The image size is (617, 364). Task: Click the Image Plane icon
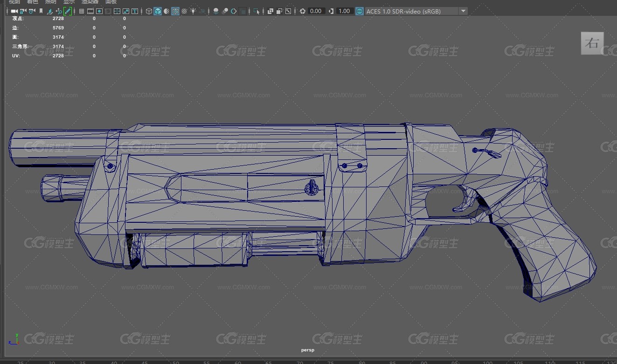point(50,11)
